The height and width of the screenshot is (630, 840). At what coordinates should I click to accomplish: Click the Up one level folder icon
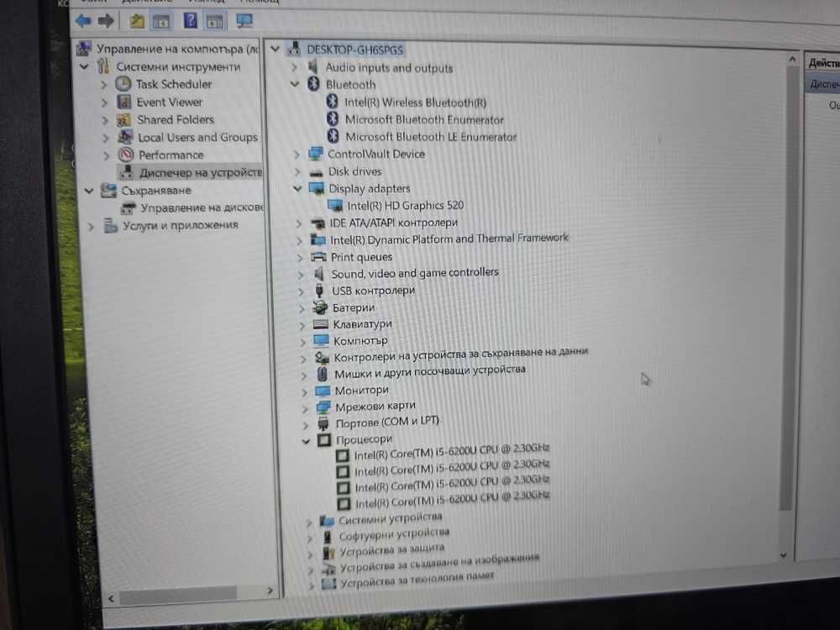click(x=137, y=21)
